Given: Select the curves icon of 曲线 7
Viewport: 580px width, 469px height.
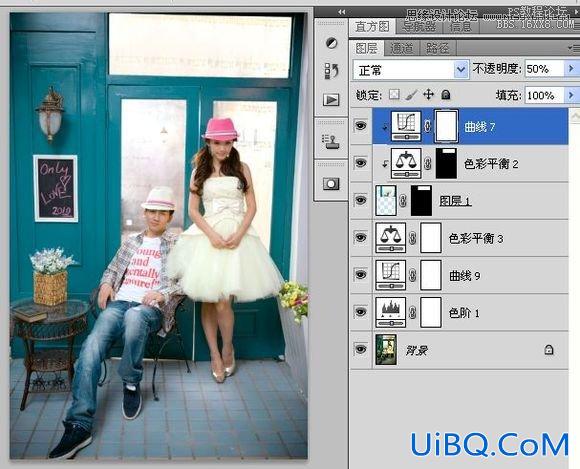Looking at the screenshot, I should [406, 126].
